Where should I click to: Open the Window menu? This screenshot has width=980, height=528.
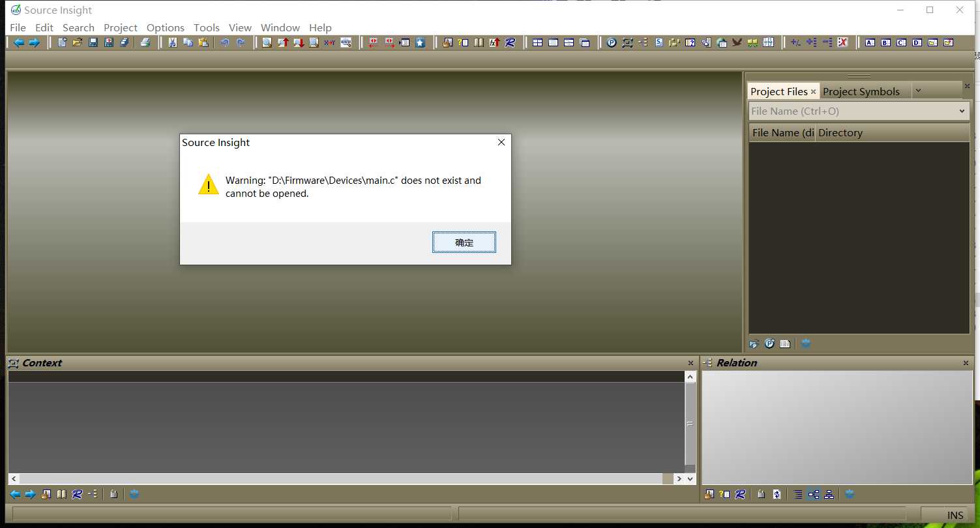(280, 27)
